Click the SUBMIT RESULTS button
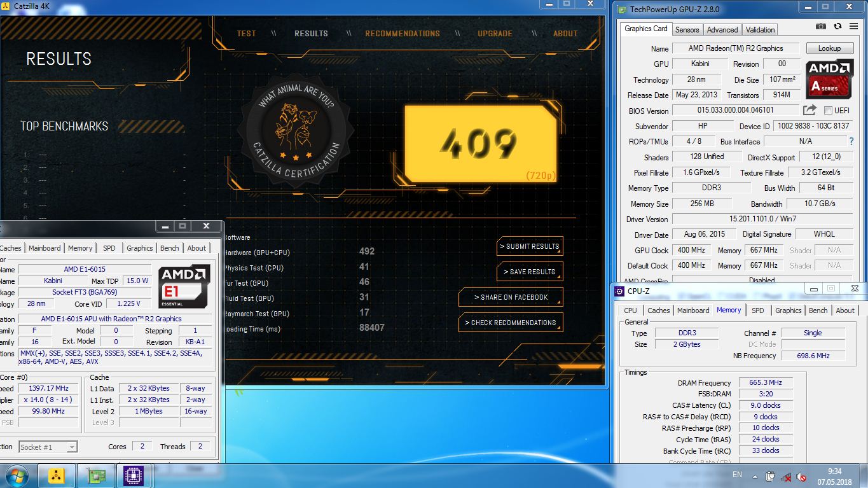868x488 pixels. (x=530, y=246)
